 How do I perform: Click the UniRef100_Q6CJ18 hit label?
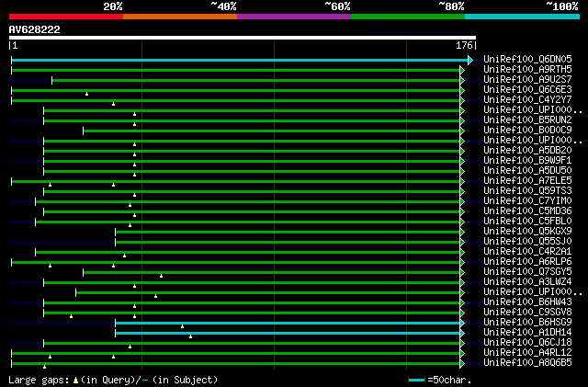tap(526, 343)
